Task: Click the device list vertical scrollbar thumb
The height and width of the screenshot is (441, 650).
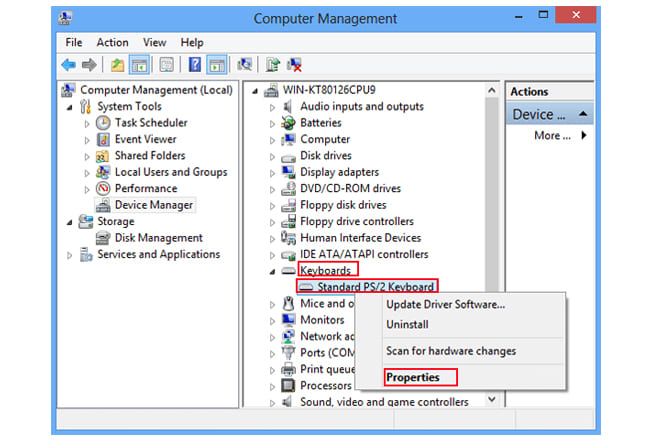Action: (492, 195)
